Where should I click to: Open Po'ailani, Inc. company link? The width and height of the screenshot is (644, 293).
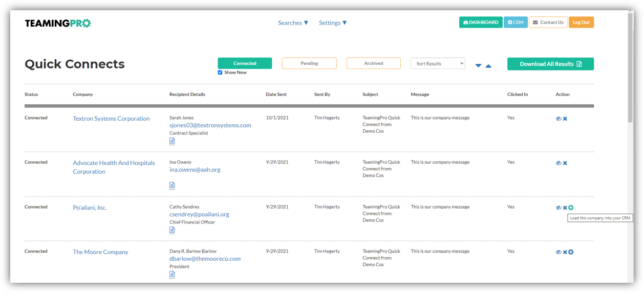pos(90,208)
